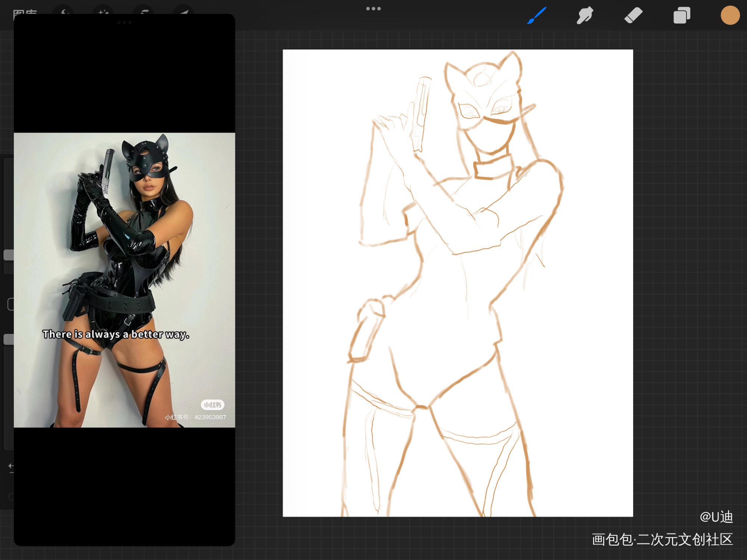Open the active orange color swatch
This screenshot has width=747, height=560.
(x=730, y=16)
